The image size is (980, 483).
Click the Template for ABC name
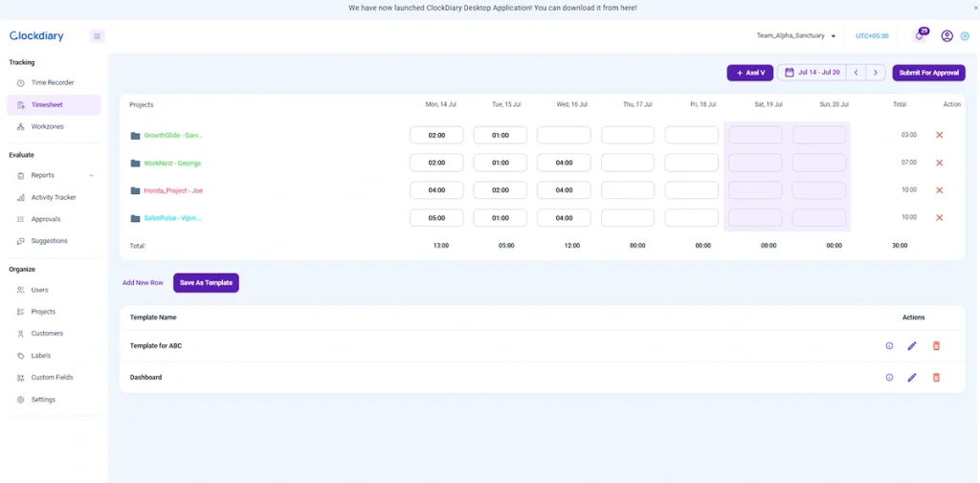point(156,345)
